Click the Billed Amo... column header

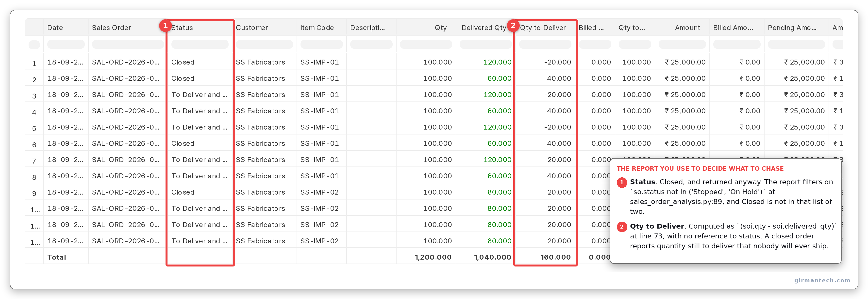point(733,28)
